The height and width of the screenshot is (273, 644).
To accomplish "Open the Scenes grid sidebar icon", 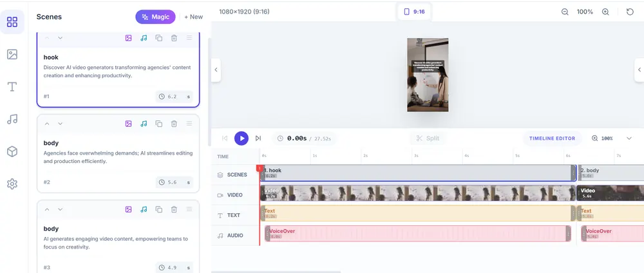I will [12, 22].
